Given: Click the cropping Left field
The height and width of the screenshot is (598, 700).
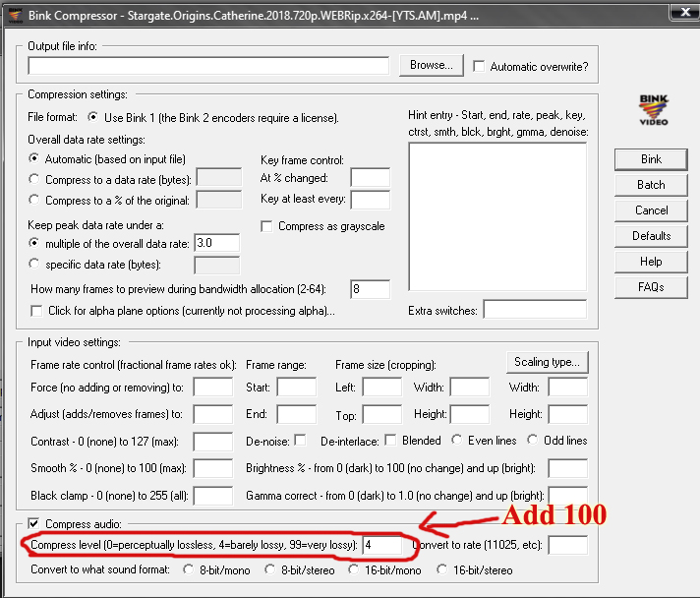Looking at the screenshot, I should (382, 388).
